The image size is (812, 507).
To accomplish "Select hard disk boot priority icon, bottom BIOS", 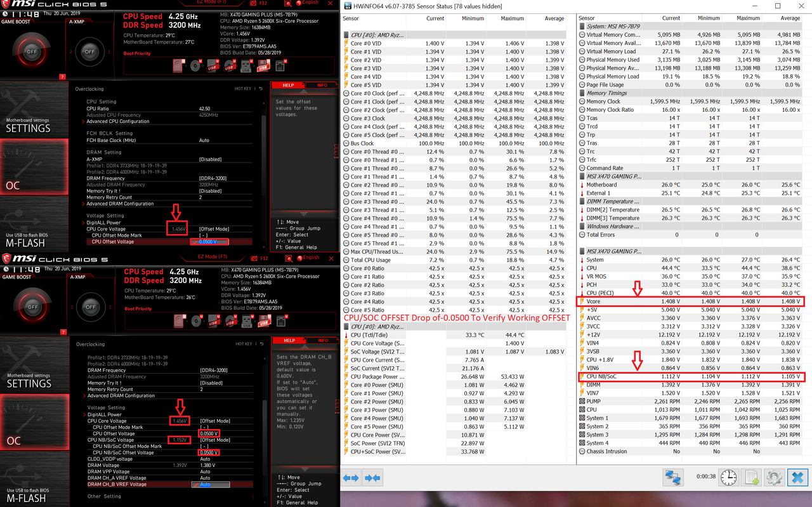I will coord(180,321).
